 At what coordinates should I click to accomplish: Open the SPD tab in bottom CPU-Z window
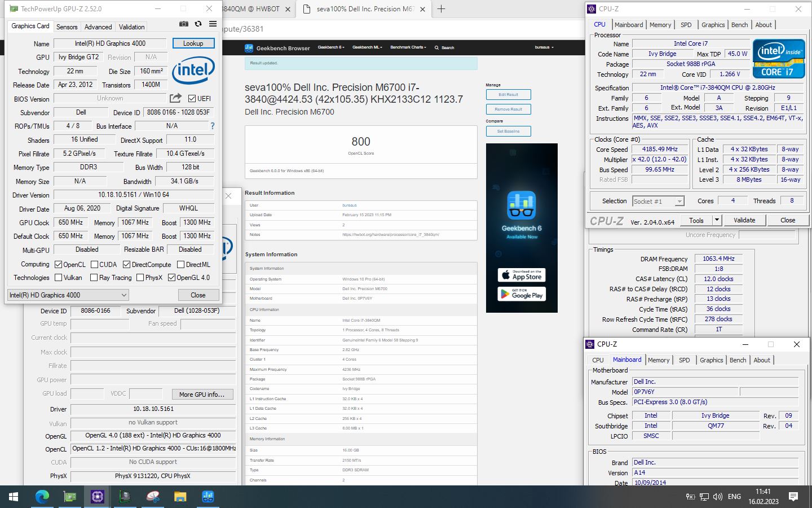pyautogui.click(x=684, y=360)
